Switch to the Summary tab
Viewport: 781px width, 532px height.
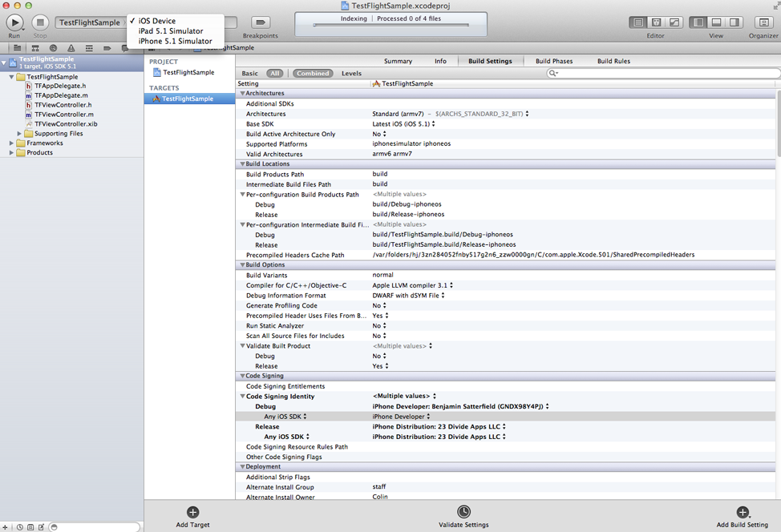[x=398, y=61]
